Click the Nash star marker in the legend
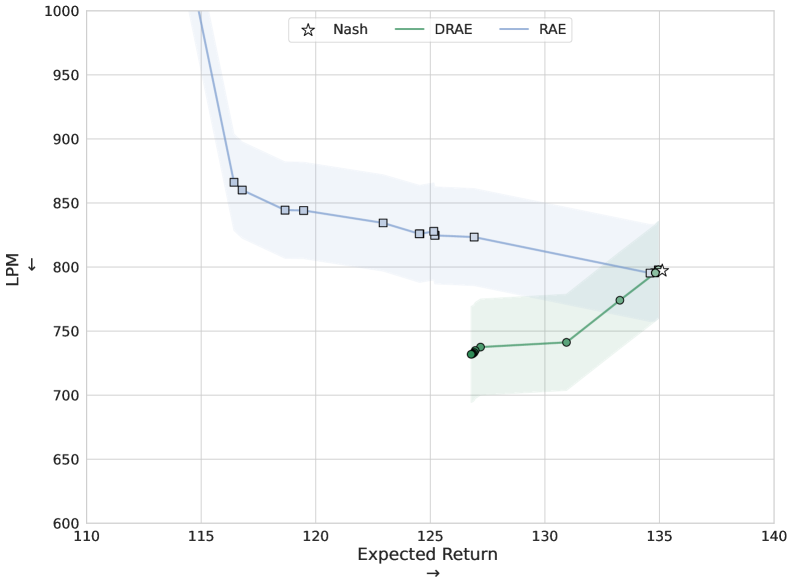The width and height of the screenshot is (793, 588). tap(308, 30)
